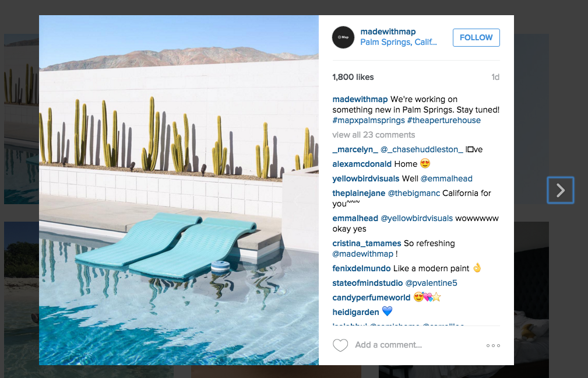The width and height of the screenshot is (588, 378).
Task: Open the three-dot more options menu
Action: (493, 345)
